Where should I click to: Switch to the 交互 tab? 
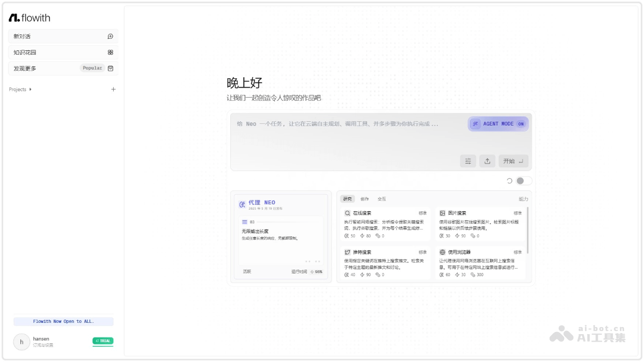click(x=382, y=198)
